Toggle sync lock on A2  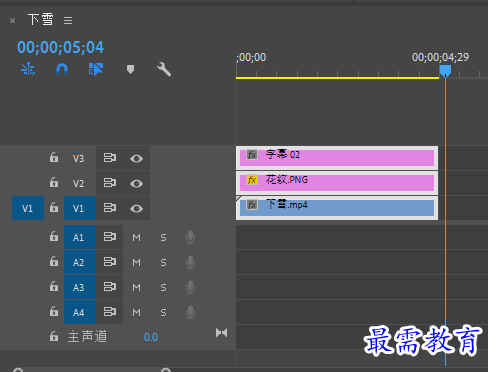[x=110, y=262]
